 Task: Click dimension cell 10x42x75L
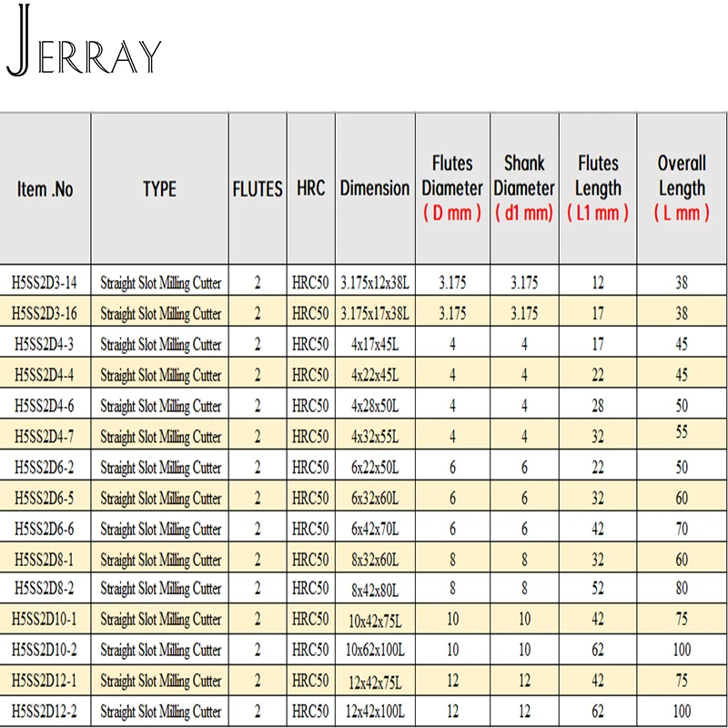pos(375,622)
